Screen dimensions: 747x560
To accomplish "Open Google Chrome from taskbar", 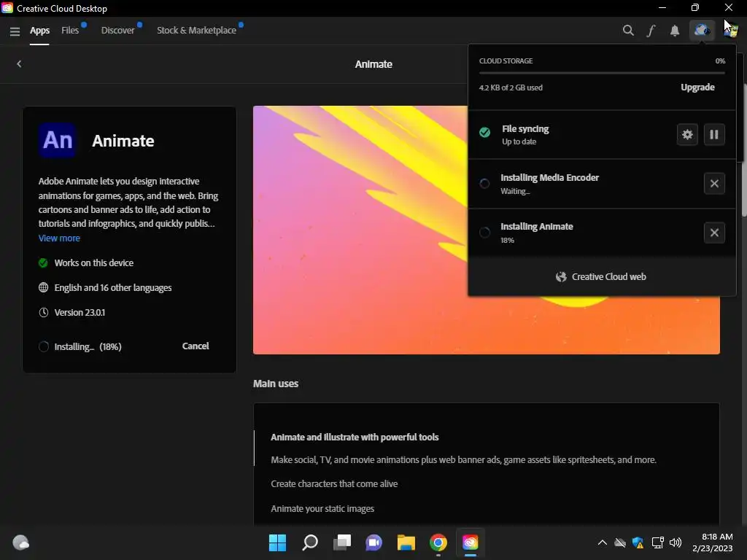I will pyautogui.click(x=438, y=542).
